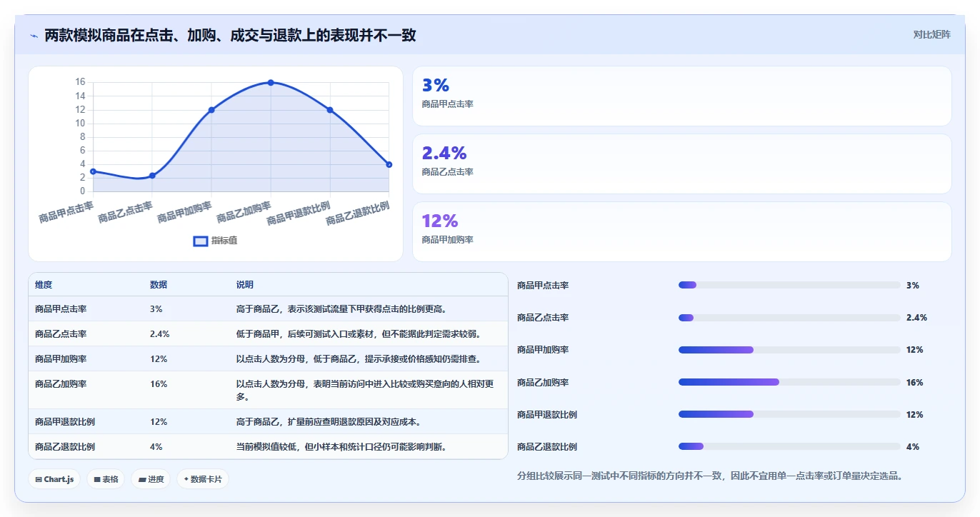Screen dimensions: 980x517
Task: Select the 商品乙加购率 table row name
Action: (x=61, y=384)
